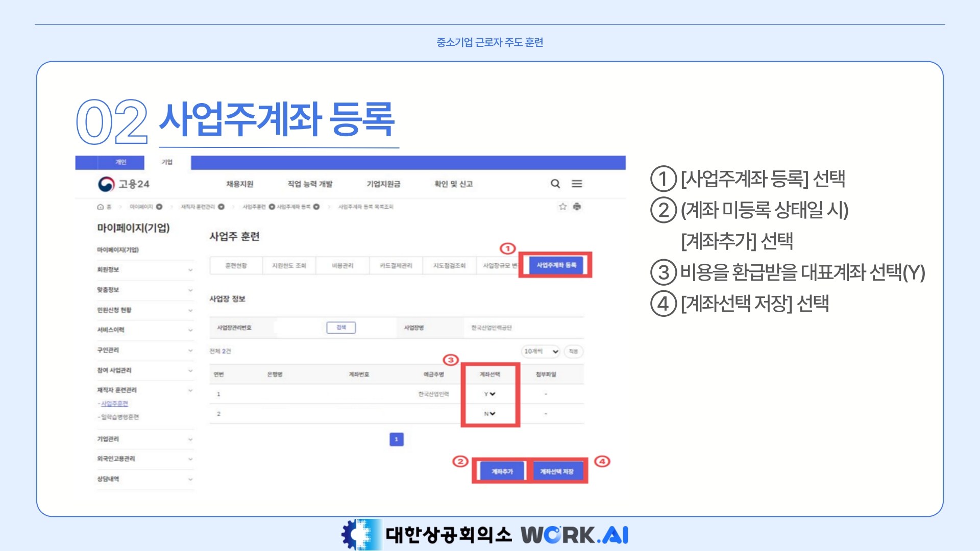The image size is (980, 551).
Task: Open the row 1 계좌선택 Y dropdown
Action: pos(489,394)
